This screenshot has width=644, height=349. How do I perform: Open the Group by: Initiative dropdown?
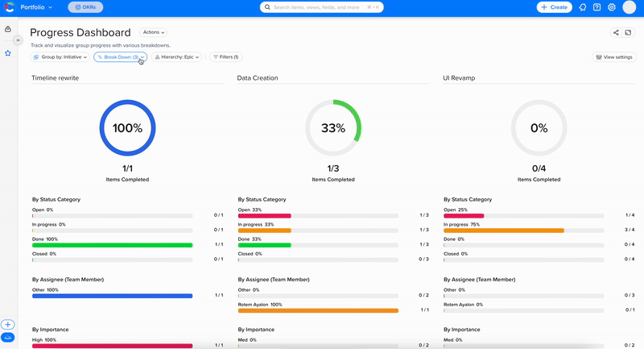[60, 57]
